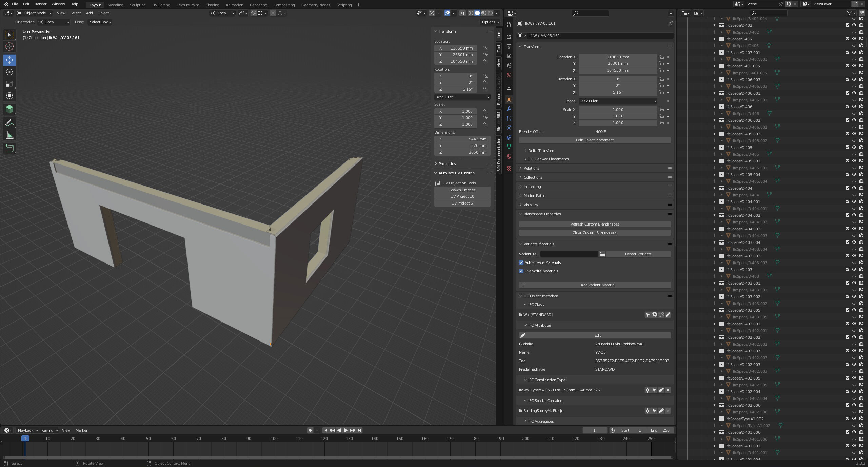
Task: Select the Rotate tool in toolbar
Action: click(9, 72)
